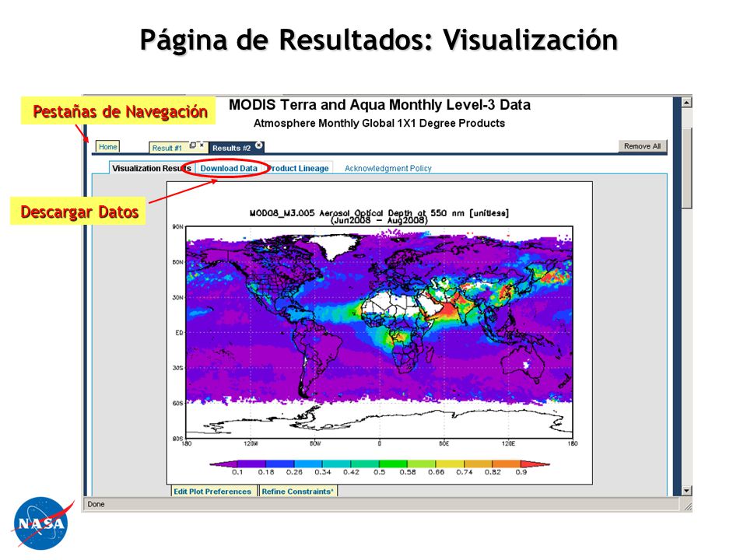Image resolution: width=747 pixels, height=560 pixels.
Task: Click the '120E' longitude axis label
Action: 508,443
